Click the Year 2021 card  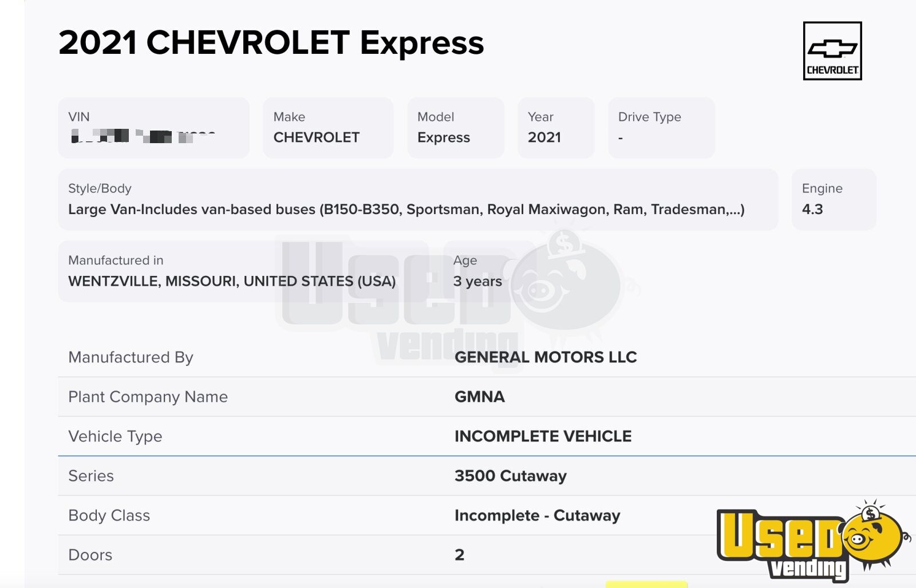556,128
